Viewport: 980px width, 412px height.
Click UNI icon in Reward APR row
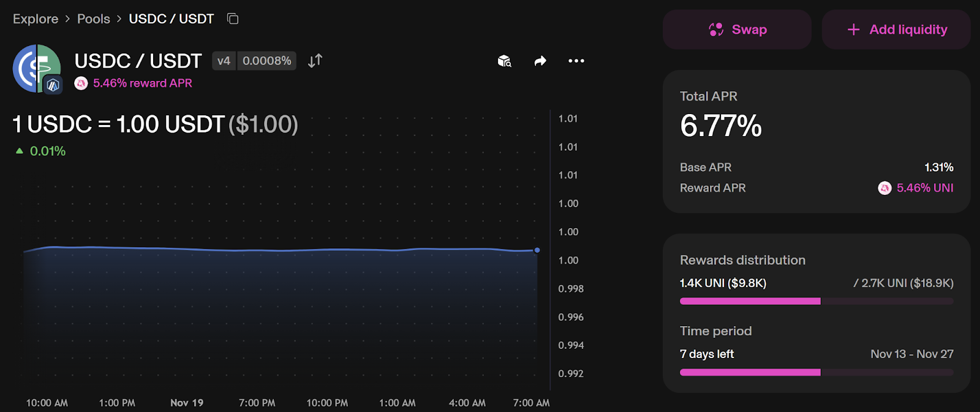point(884,188)
